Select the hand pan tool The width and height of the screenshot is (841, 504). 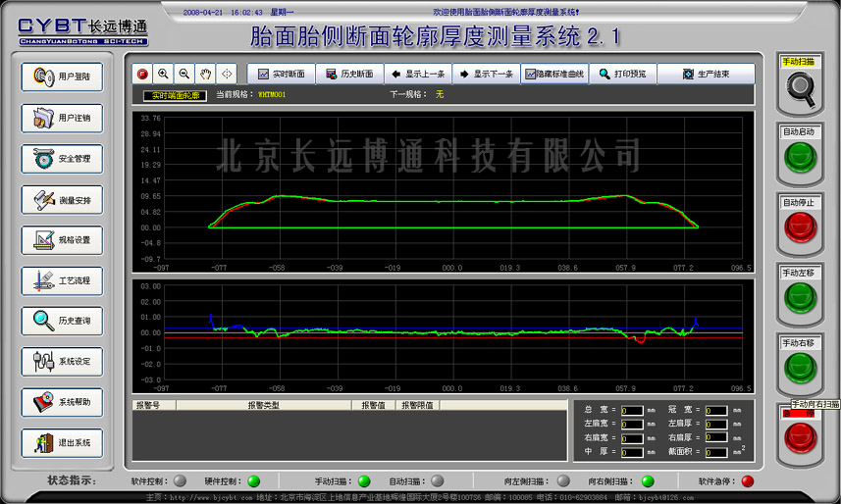pyautogui.click(x=205, y=74)
